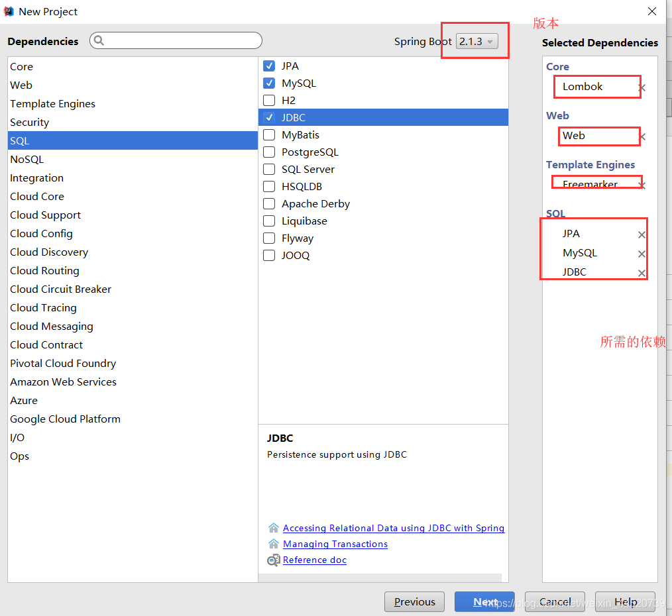Uncheck the JDBC checkbox
Image resolution: width=672 pixels, height=616 pixels.
click(x=269, y=117)
